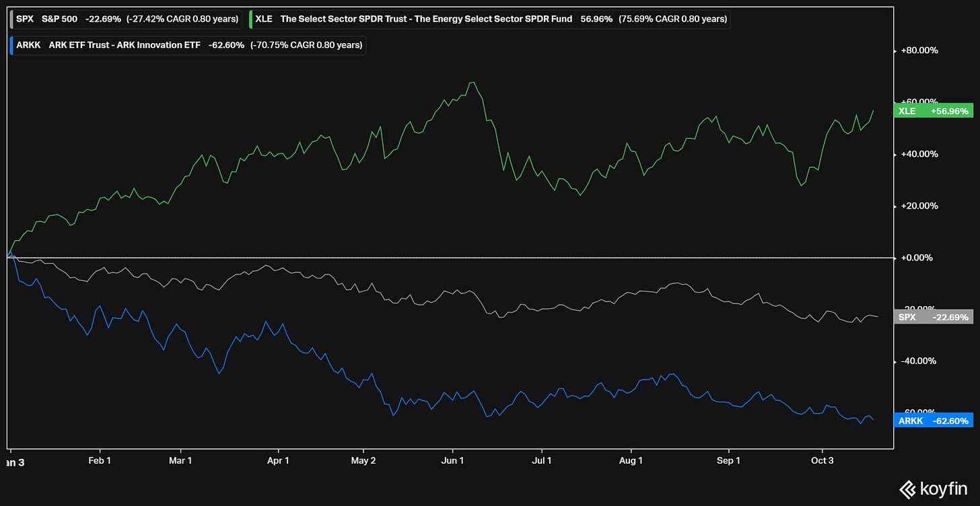Click the Feb 1 date label
This screenshot has height=506, width=980.
pos(100,461)
